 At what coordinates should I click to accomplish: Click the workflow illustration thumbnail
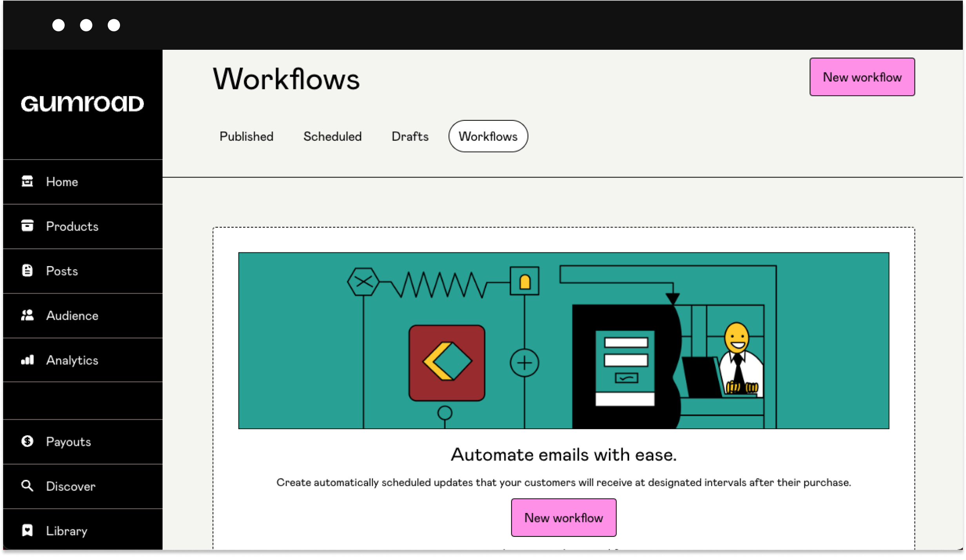[x=563, y=341]
